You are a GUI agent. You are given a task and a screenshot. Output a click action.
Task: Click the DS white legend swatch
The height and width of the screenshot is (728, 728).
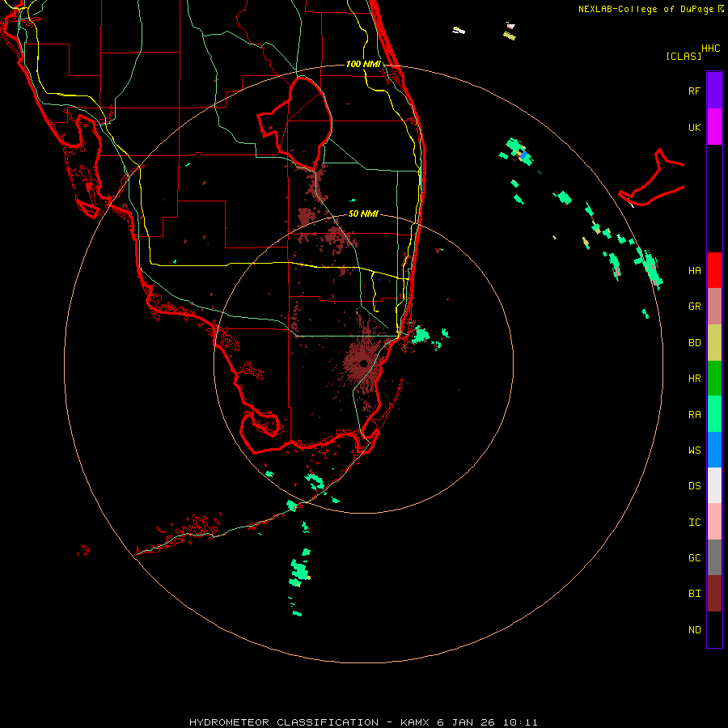714,485
